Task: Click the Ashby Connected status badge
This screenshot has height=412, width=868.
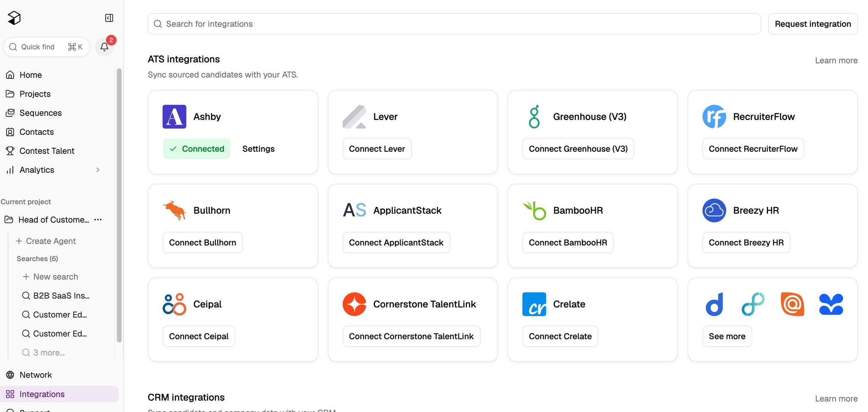Action: pyautogui.click(x=197, y=149)
